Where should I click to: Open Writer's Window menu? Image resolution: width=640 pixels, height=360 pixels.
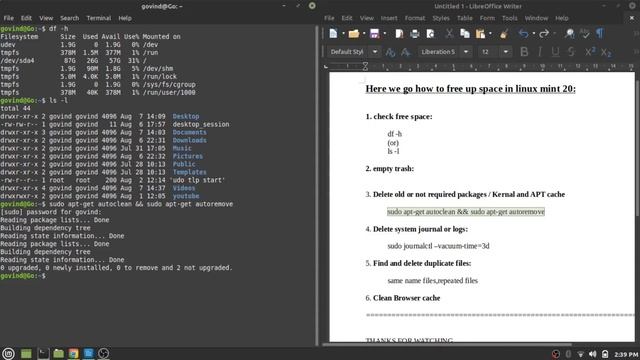tap(536, 18)
